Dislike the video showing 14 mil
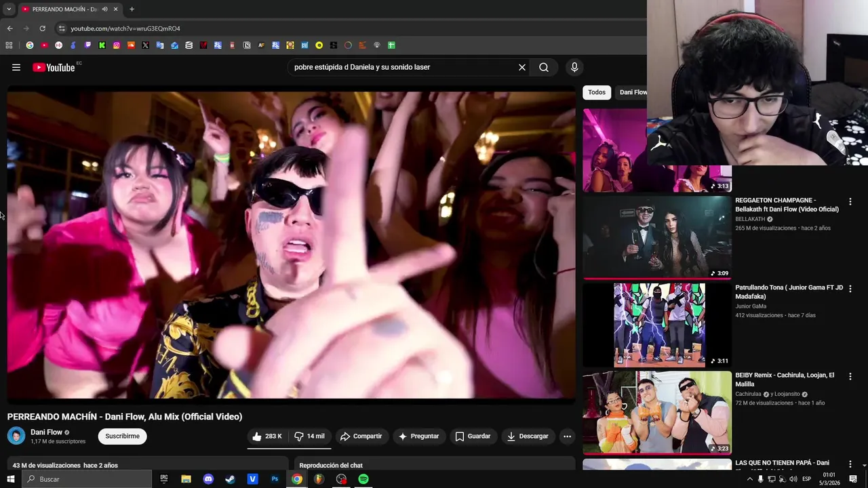 click(310, 436)
